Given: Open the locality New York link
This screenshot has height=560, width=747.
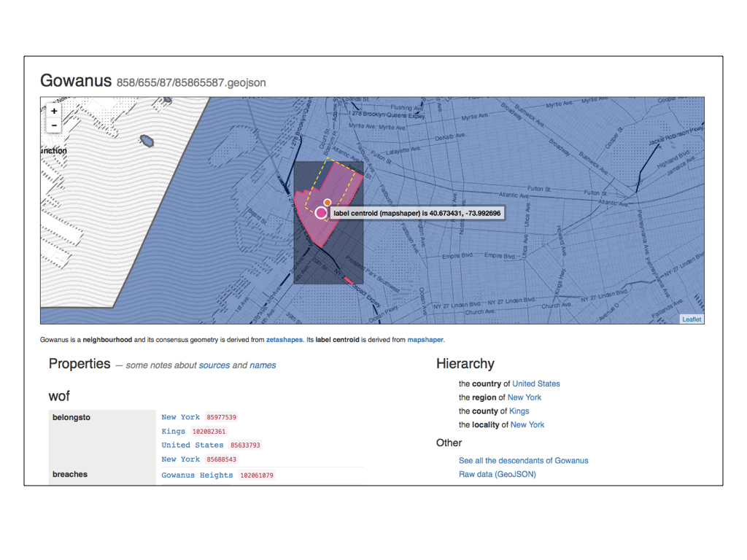Looking at the screenshot, I should point(527,425).
